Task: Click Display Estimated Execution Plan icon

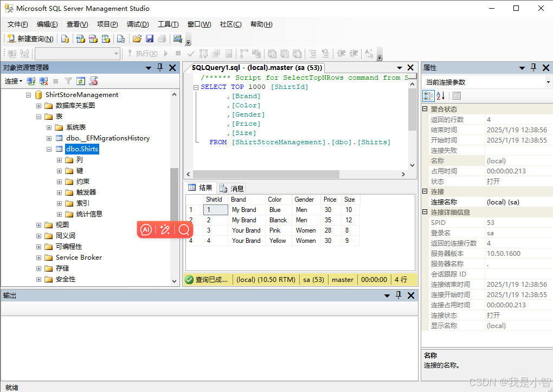Action: tap(203, 54)
